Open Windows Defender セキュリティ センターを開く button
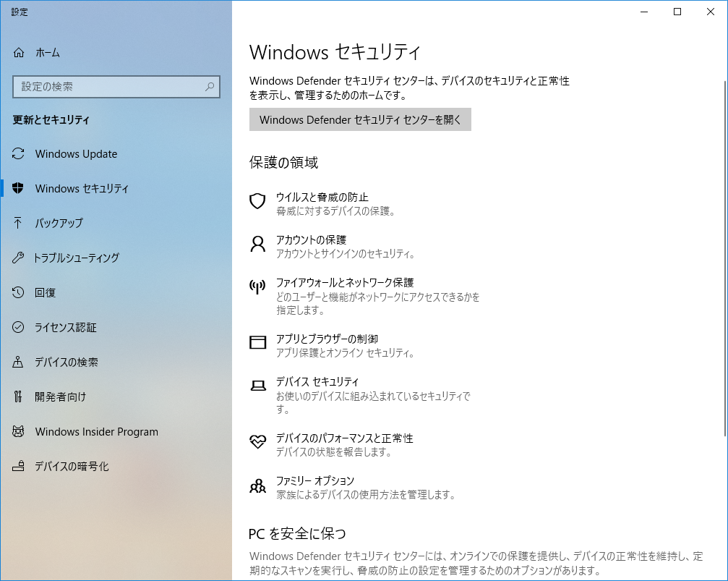This screenshot has width=728, height=581. pos(360,119)
